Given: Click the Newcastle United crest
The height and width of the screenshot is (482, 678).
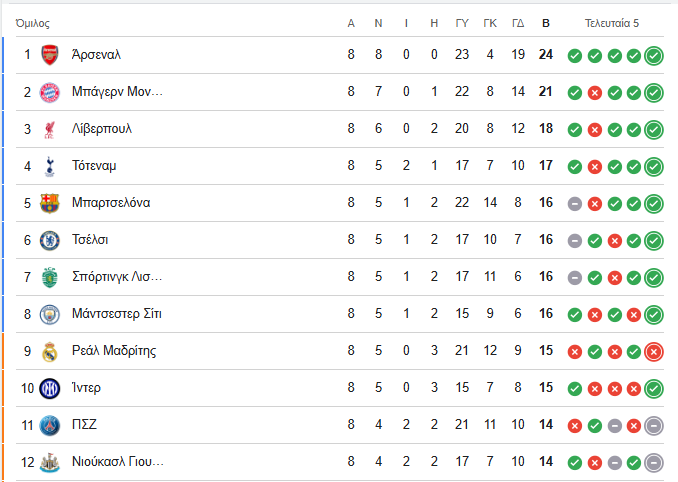Looking at the screenshot, I should pos(50,463).
